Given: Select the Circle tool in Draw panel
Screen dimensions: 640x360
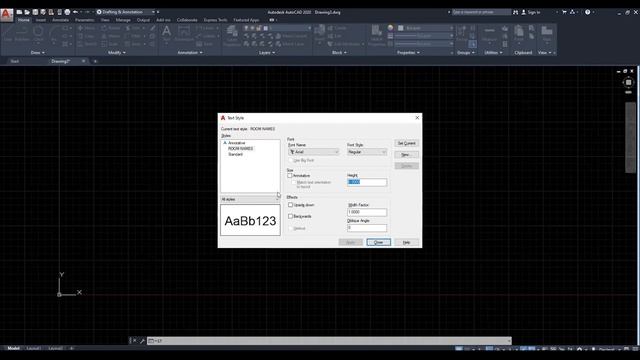Looking at the screenshot, I should click(38, 33).
